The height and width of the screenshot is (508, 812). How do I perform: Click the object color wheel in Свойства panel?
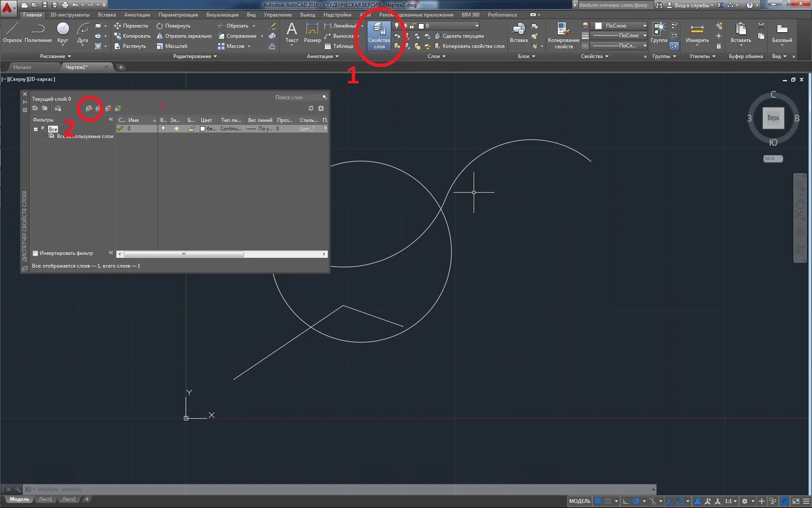tap(585, 26)
